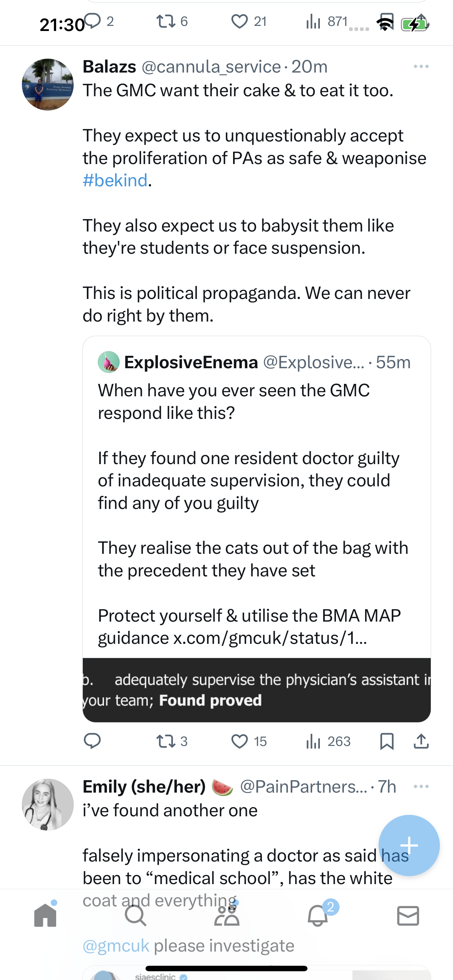The image size is (453, 980).
Task: Retweet the top post with 6 reposts
Action: point(172,21)
